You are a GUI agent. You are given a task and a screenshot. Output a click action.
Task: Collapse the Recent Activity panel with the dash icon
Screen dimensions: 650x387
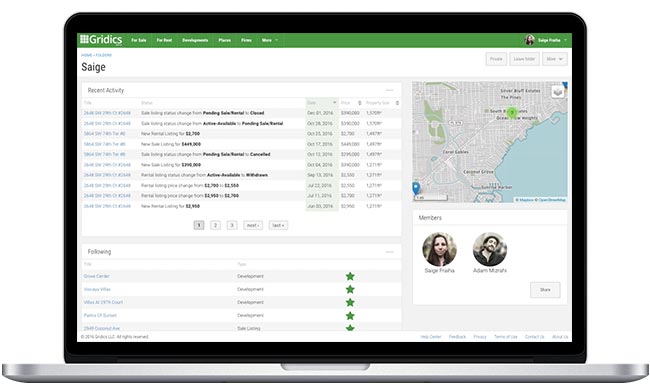(x=389, y=90)
